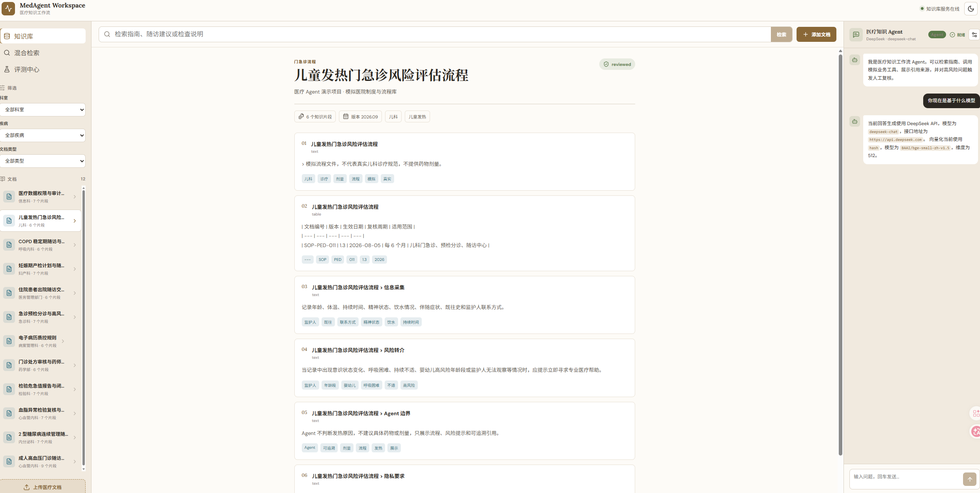Screen dimensions: 980x493
Task: Open the 评测中心 tab
Action: coord(43,69)
